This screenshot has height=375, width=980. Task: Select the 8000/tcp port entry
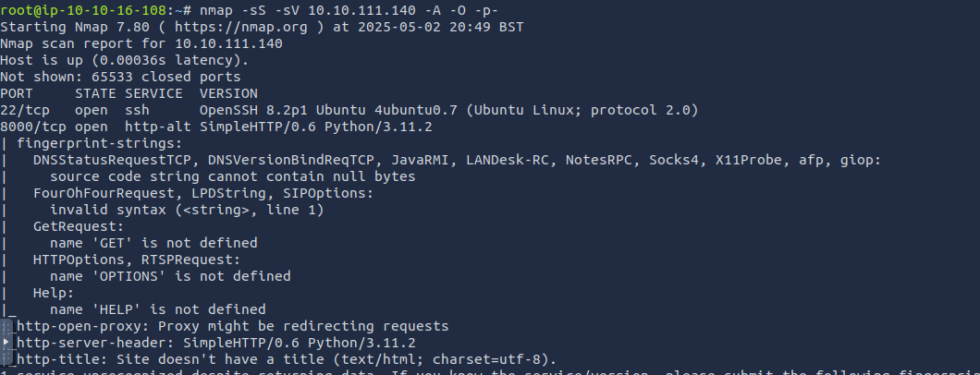click(x=33, y=127)
